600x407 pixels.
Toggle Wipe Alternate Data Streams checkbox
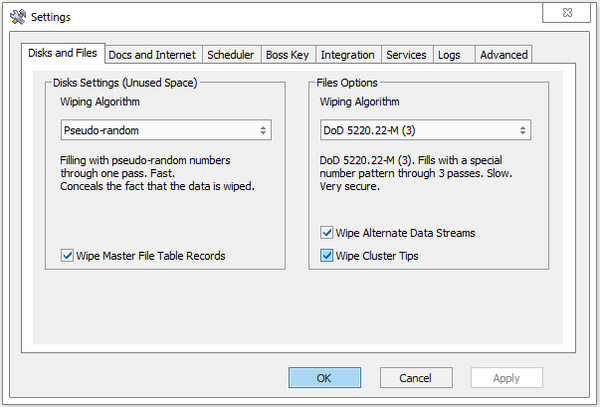point(326,232)
